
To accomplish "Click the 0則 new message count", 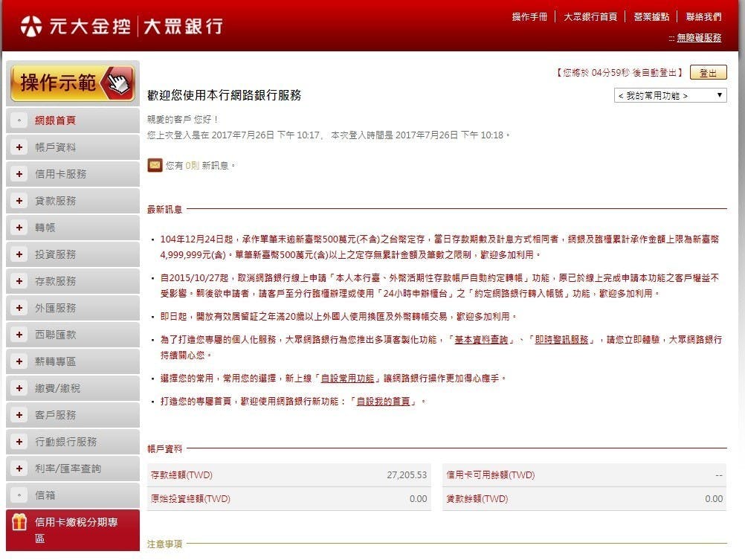I will click(192, 165).
